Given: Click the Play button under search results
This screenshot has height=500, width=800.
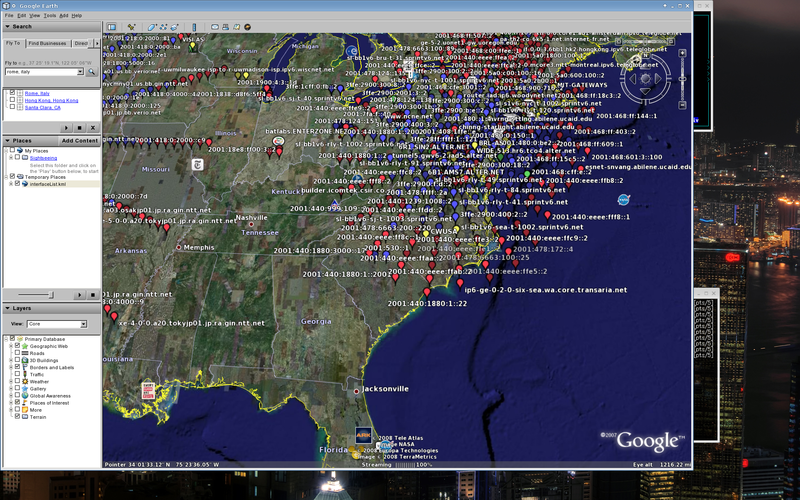Looking at the screenshot, I should point(66,128).
